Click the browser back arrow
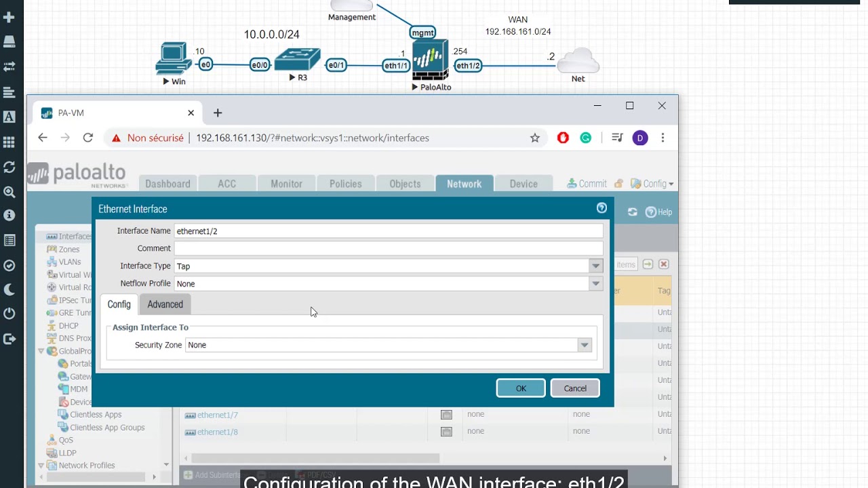Screen dimensions: 868x488 click(43, 138)
